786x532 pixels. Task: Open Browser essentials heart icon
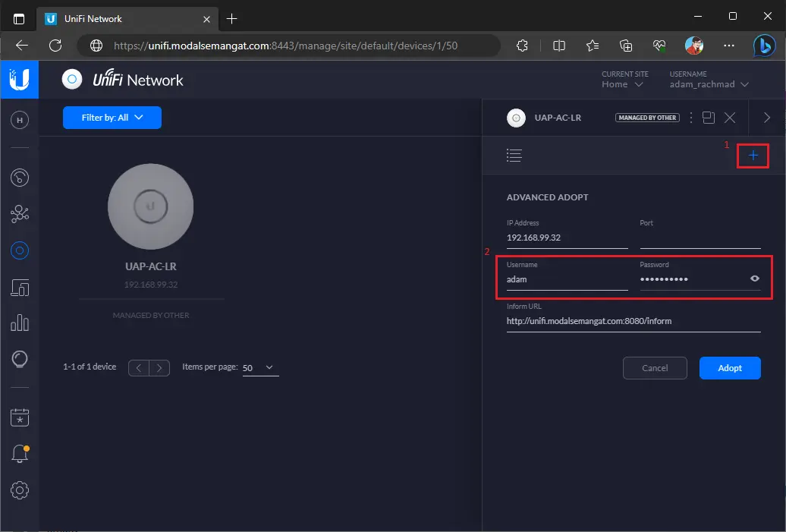(x=659, y=46)
